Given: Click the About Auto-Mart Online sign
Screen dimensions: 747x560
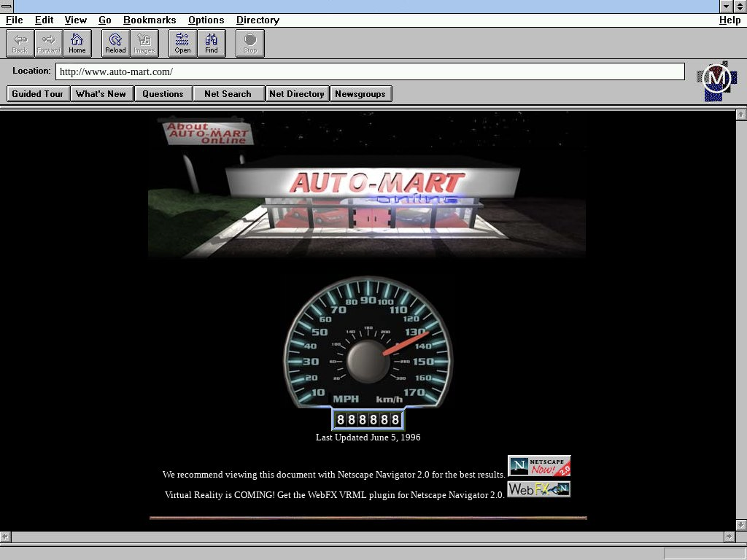Looking at the screenshot, I should (207, 133).
